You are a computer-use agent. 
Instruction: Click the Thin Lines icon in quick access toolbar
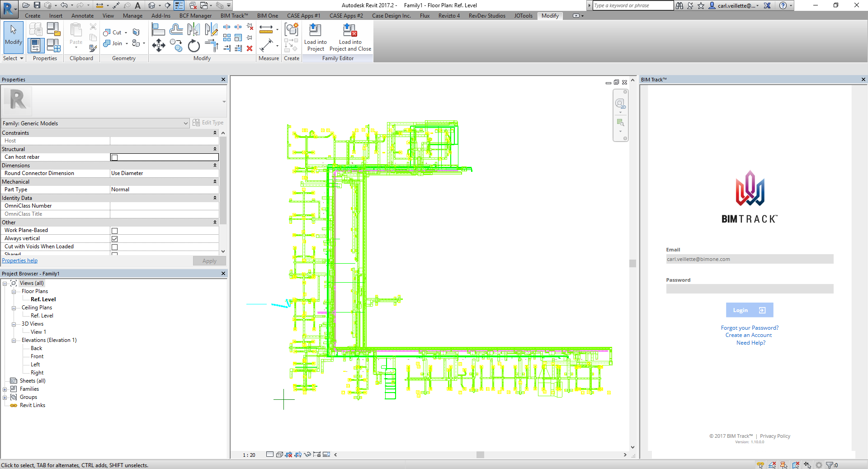(x=179, y=5)
